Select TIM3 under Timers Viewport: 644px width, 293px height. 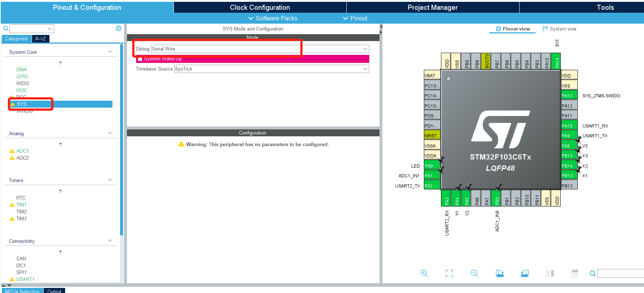(x=21, y=218)
